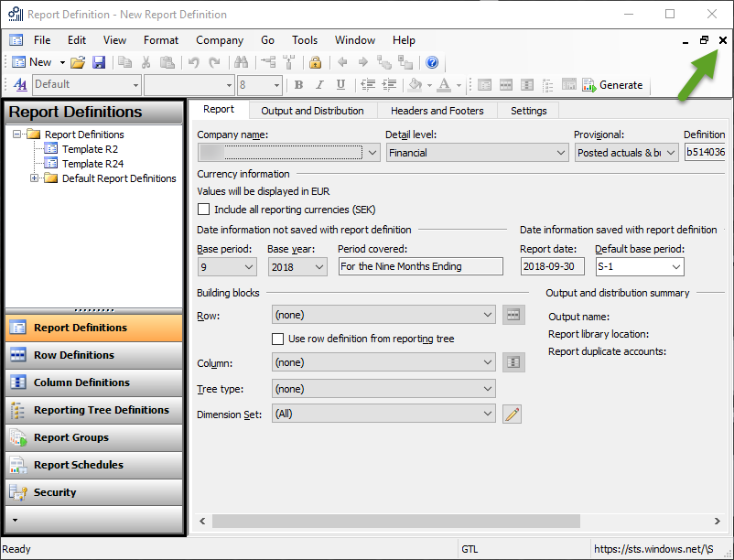This screenshot has width=734, height=560.
Task: Paste using the clipboard icon
Action: (167, 62)
